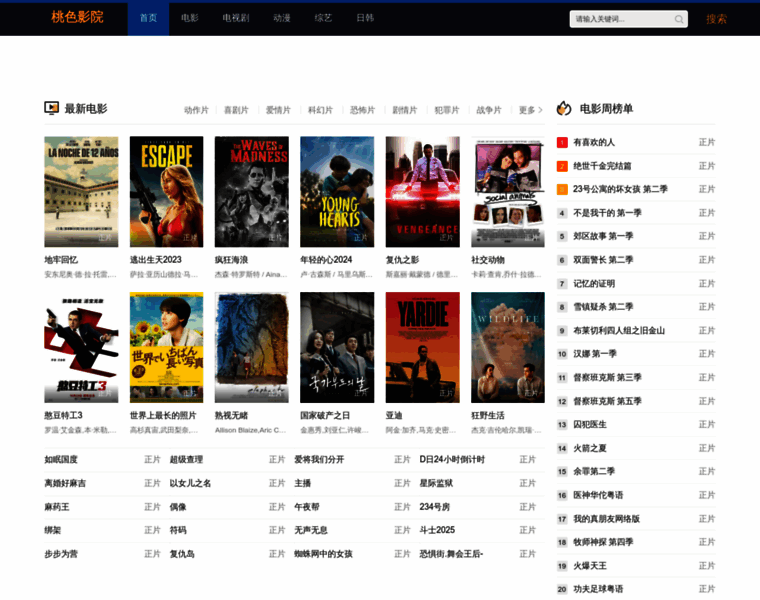Open 麻药王 from the list
This screenshot has width=760, height=600.
click(57, 507)
